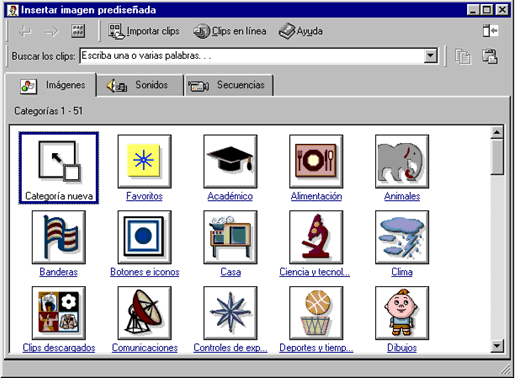Open the Favoritos category link
The height and width of the screenshot is (378, 515).
point(144,196)
